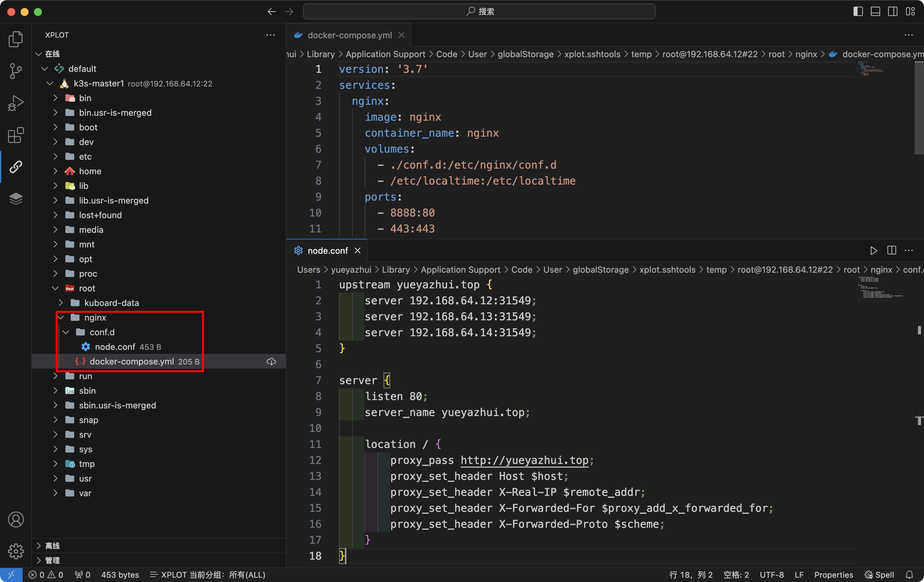Click the download cloud icon on docker-compose.yml row

point(271,361)
